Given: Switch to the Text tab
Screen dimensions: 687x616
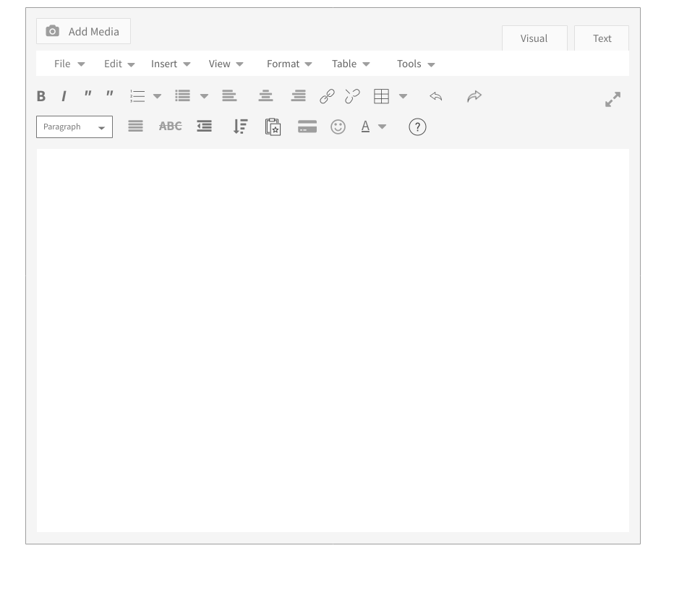Looking at the screenshot, I should pos(602,38).
